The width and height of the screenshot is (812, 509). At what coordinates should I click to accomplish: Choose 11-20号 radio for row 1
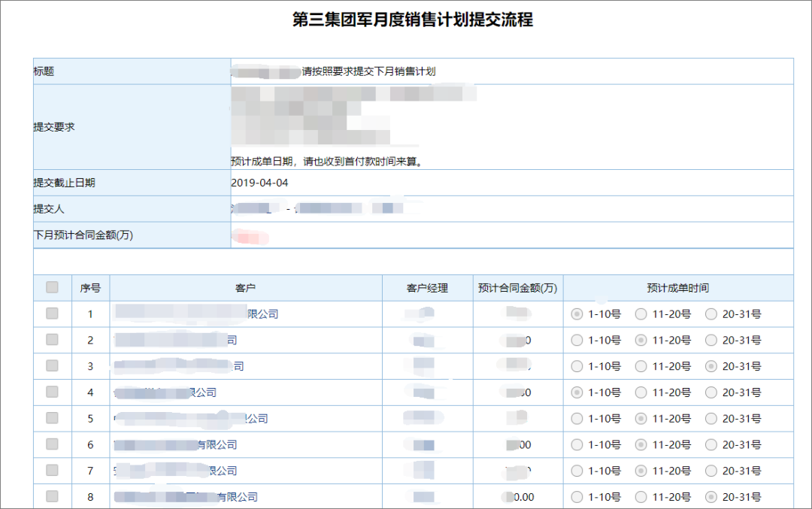[641, 314]
